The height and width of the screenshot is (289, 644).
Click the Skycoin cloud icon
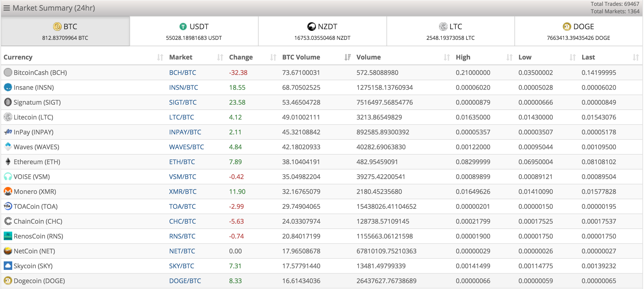pos(8,266)
